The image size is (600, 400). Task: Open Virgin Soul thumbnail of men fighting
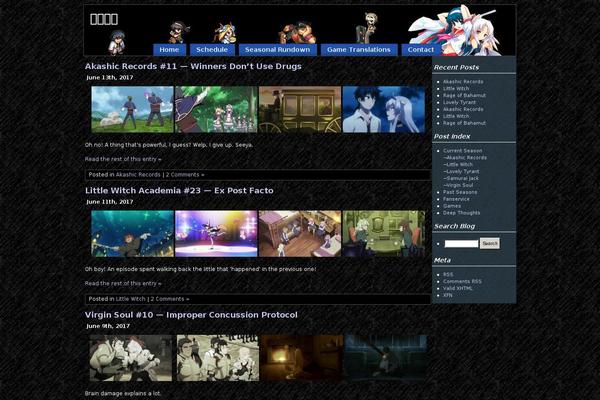131,358
